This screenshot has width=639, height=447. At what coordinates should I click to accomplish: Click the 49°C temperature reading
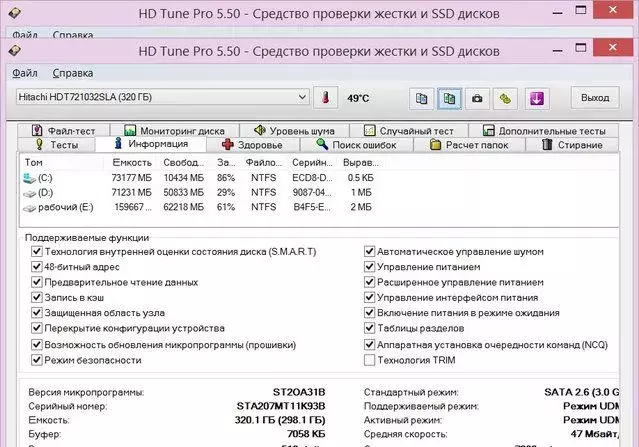coord(358,98)
